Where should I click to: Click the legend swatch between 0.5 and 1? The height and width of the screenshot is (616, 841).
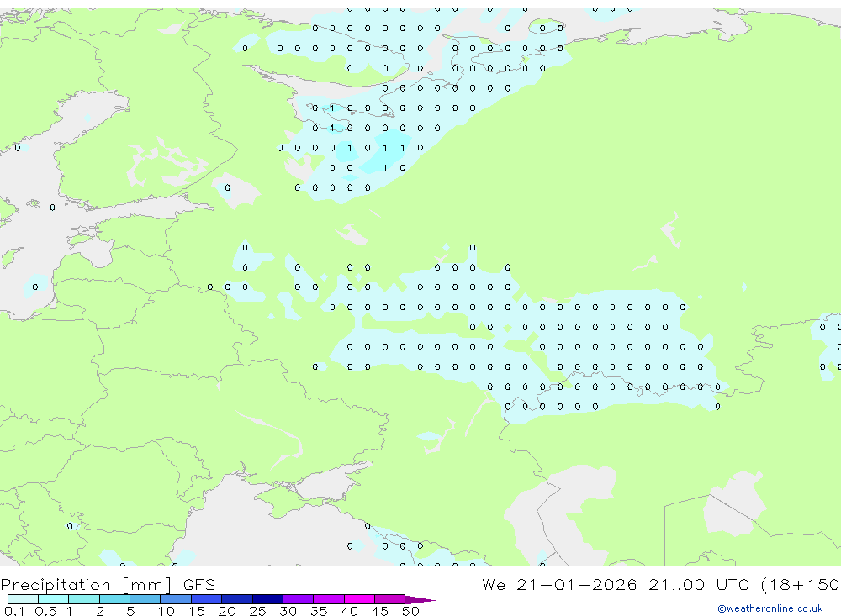pyautogui.click(x=54, y=599)
